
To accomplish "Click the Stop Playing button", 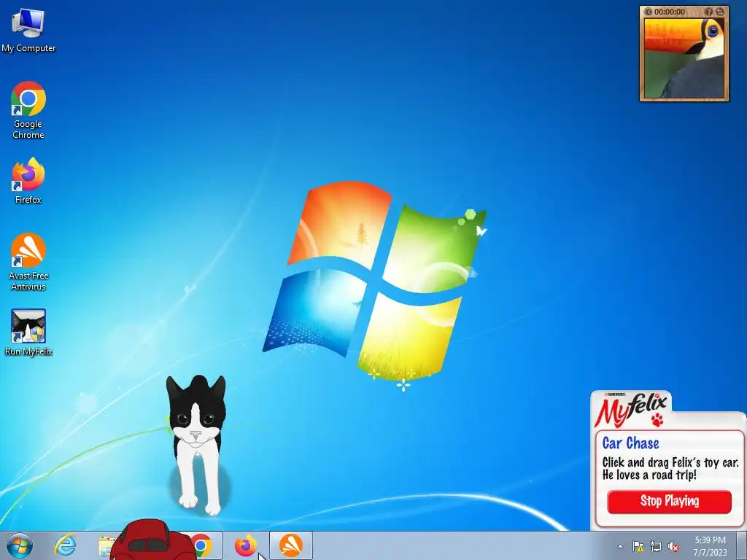I will [x=670, y=502].
